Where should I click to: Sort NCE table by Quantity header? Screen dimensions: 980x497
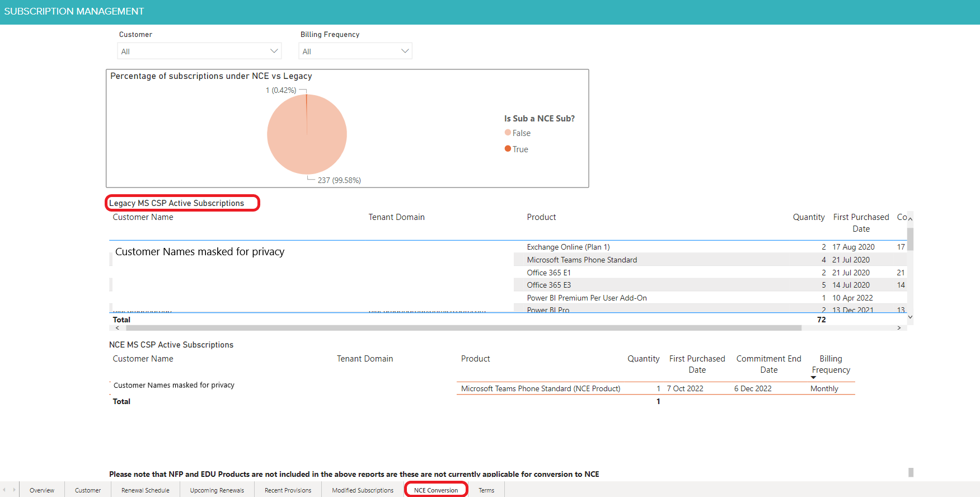(644, 359)
